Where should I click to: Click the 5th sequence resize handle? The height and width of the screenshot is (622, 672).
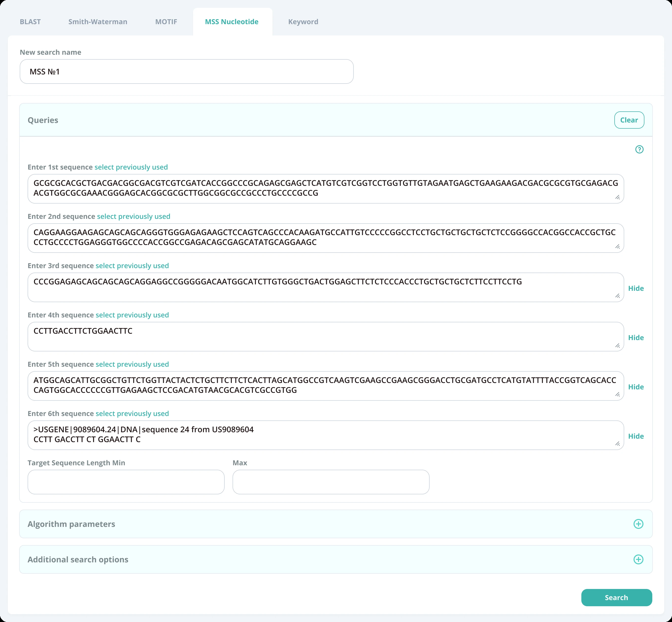point(618,395)
